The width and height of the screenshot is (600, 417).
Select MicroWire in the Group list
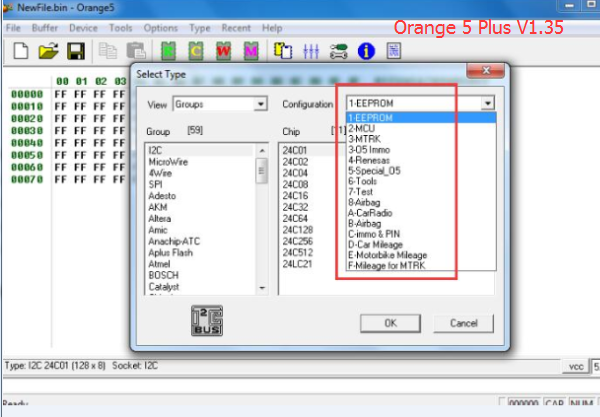pyautogui.click(x=166, y=160)
